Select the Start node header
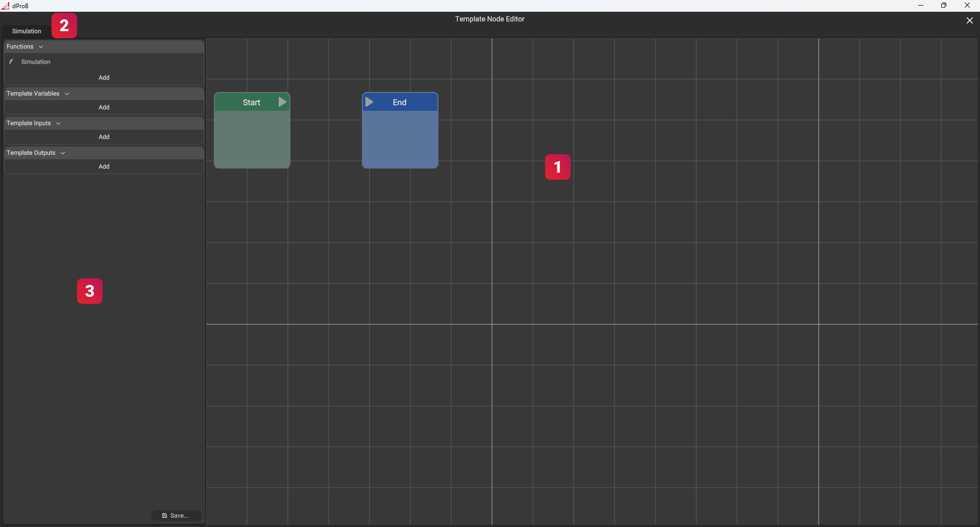Viewport: 980px width, 527px height. point(252,102)
